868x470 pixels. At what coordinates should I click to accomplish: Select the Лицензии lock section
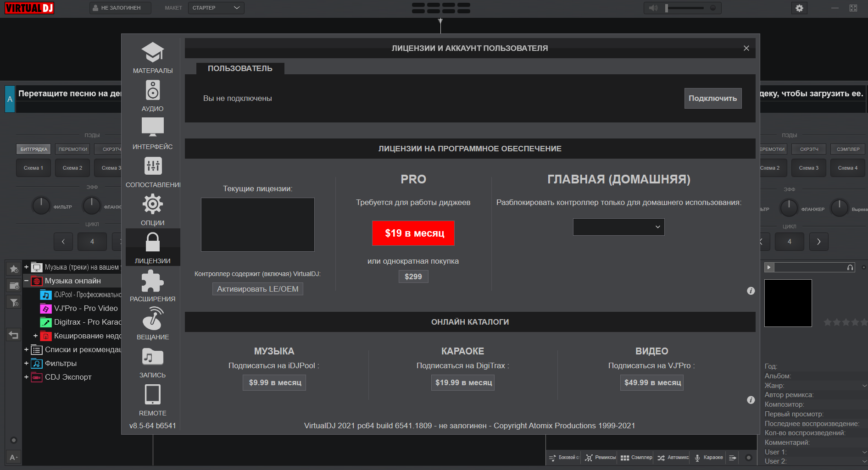pyautogui.click(x=153, y=248)
